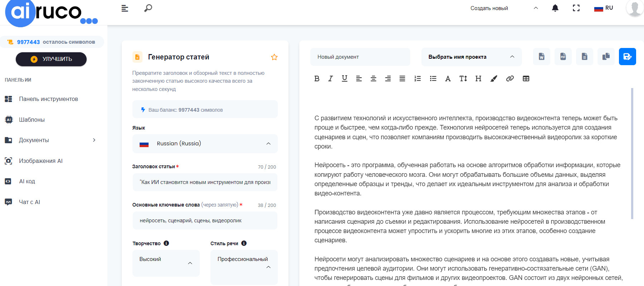Expand the project name selector
Image resolution: width=644 pixels, height=286 pixels.
pyautogui.click(x=471, y=57)
